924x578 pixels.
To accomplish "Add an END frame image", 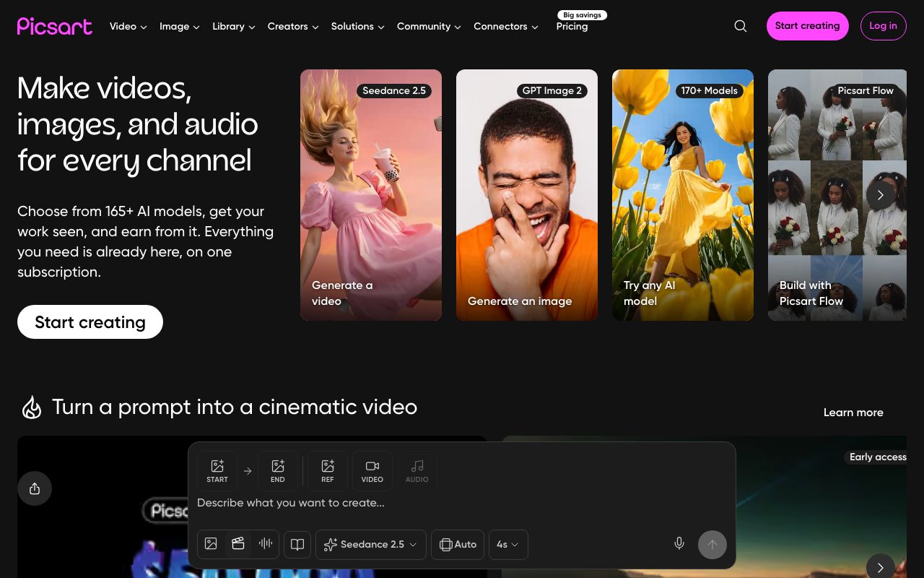I will click(x=278, y=470).
